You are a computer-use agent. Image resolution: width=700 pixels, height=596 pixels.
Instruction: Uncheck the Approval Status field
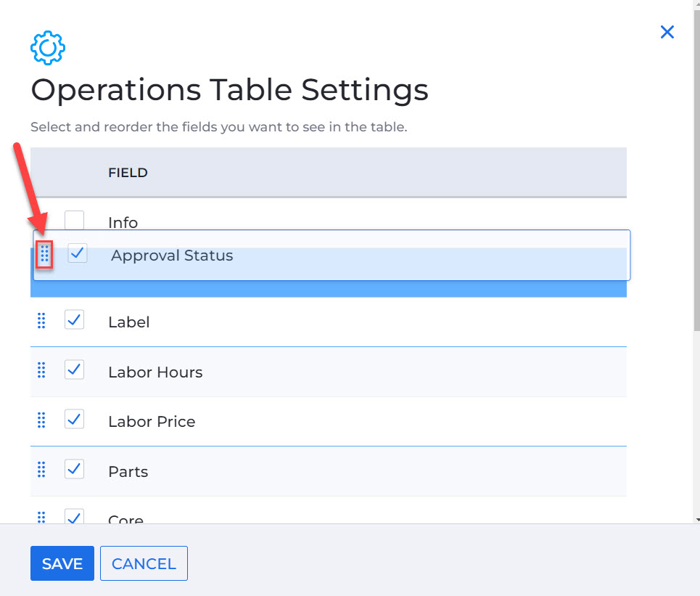pos(77,253)
